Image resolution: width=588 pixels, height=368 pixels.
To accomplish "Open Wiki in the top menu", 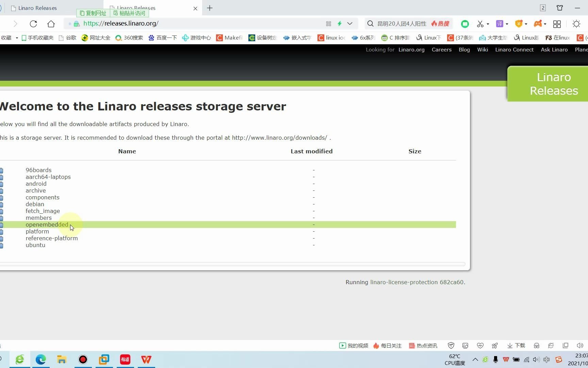I will [x=483, y=50].
